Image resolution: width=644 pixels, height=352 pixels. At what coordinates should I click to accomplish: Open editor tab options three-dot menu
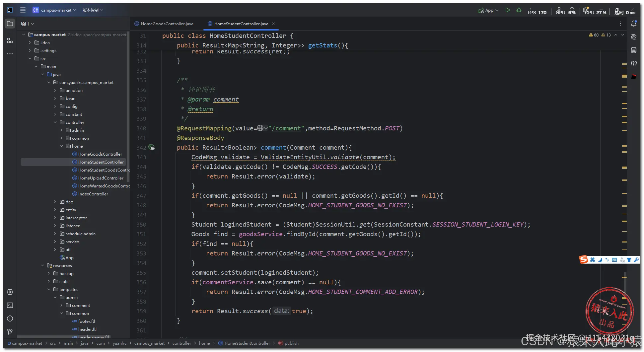tap(620, 24)
